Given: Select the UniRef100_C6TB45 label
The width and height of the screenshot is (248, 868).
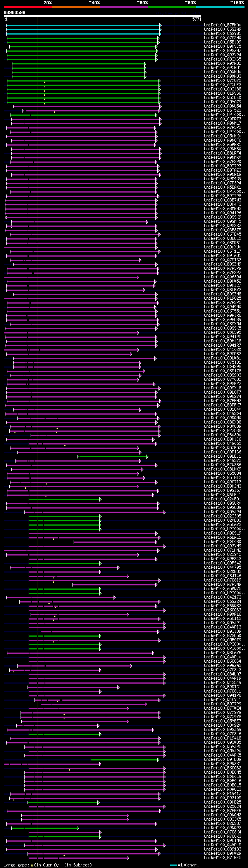Looking at the screenshot, I should 222,234.
